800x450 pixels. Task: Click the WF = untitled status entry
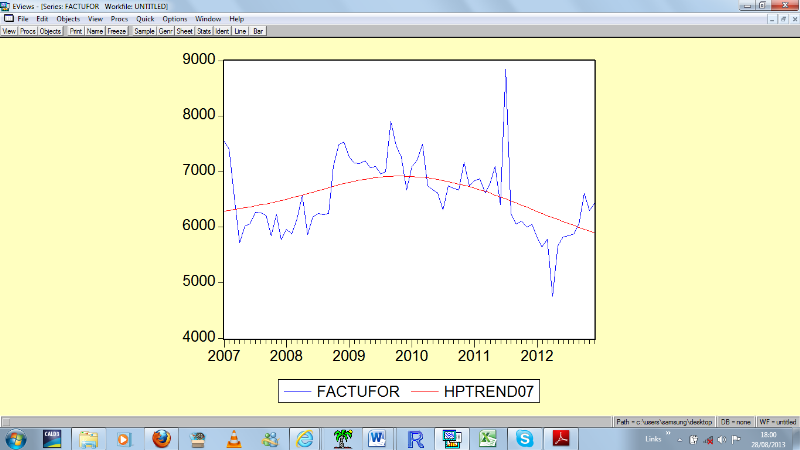[x=778, y=422]
